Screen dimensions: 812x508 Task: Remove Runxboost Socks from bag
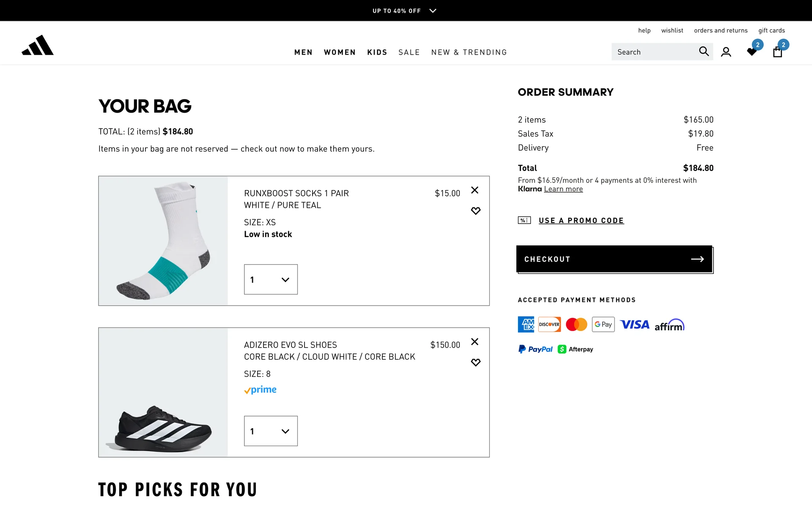(475, 190)
